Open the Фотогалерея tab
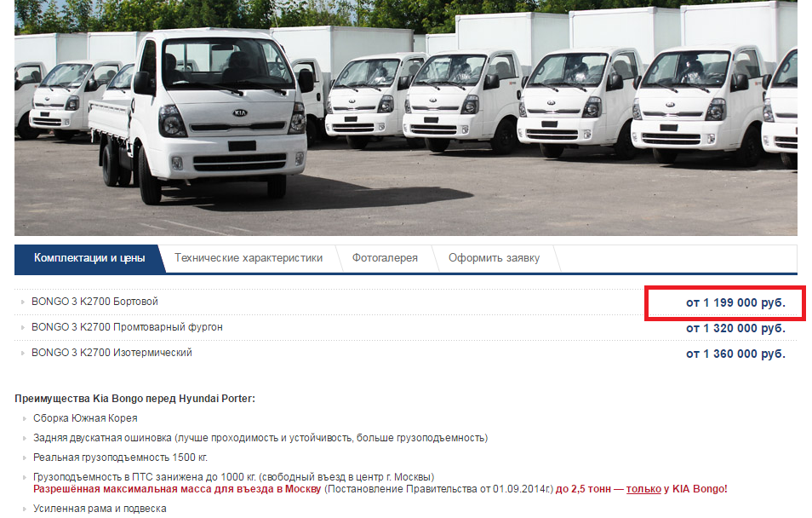The image size is (812, 518). tap(385, 258)
